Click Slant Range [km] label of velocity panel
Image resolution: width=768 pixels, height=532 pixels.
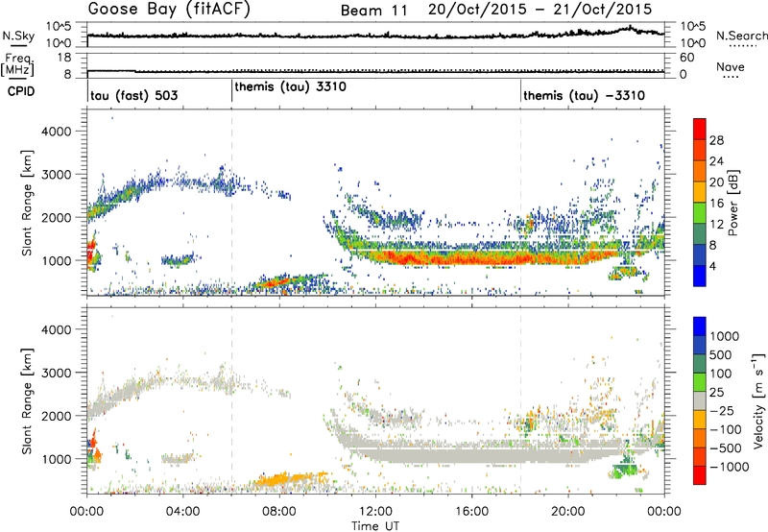28,401
